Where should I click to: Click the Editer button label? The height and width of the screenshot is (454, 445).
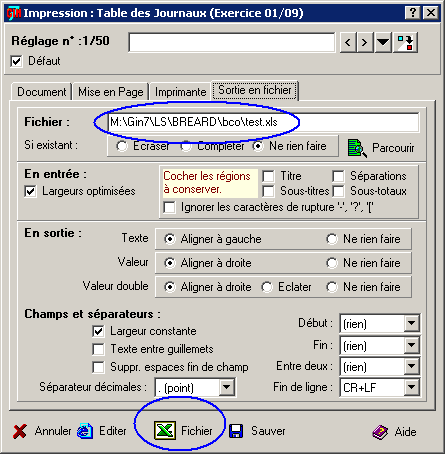[113, 431]
